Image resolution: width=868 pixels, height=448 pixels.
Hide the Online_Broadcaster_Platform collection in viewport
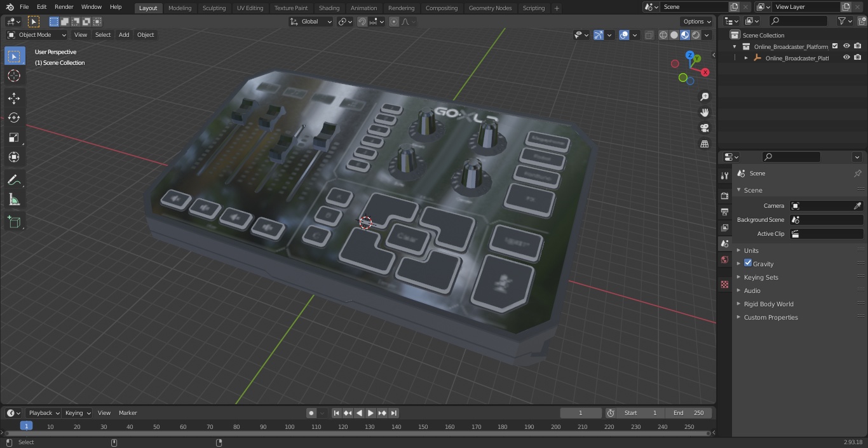[x=846, y=46]
